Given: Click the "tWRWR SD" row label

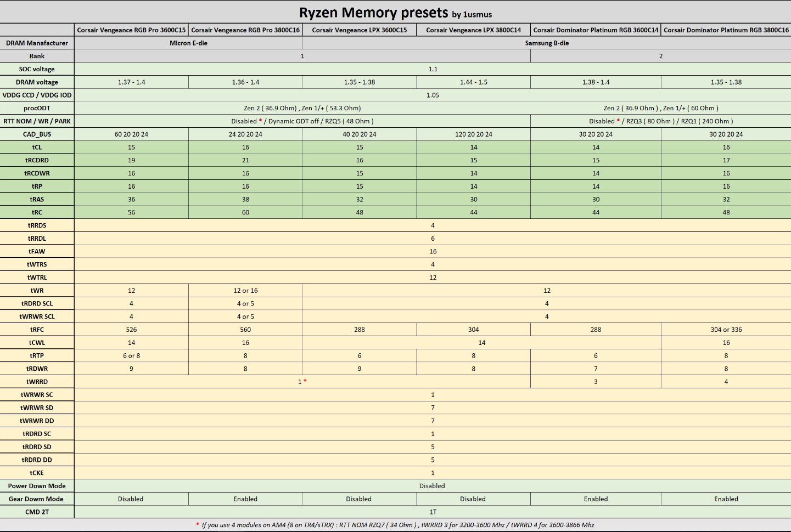Looking at the screenshot, I should (x=37, y=408).
